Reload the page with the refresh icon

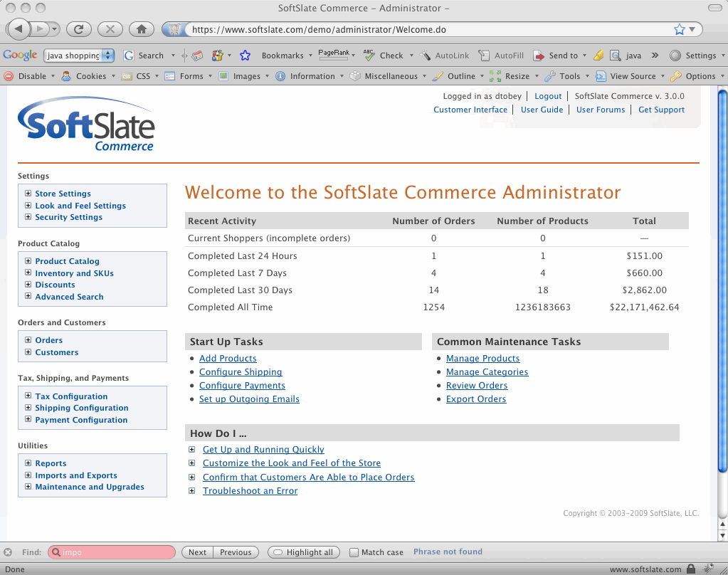79,29
